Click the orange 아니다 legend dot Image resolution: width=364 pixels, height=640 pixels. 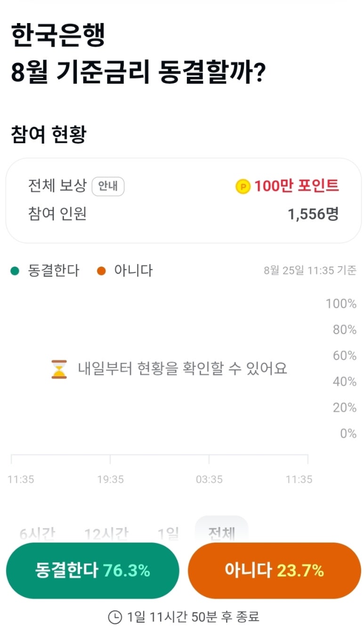point(101,271)
